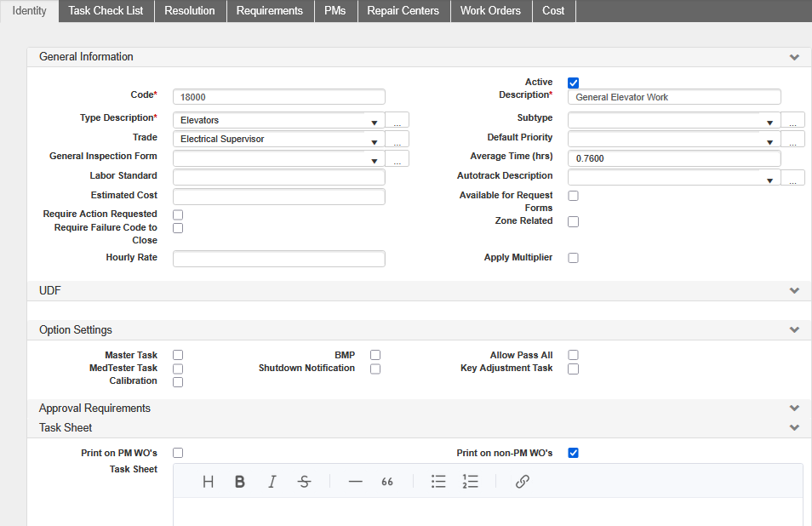Click the Description field General Elevator Work
812x526 pixels.
(x=674, y=97)
